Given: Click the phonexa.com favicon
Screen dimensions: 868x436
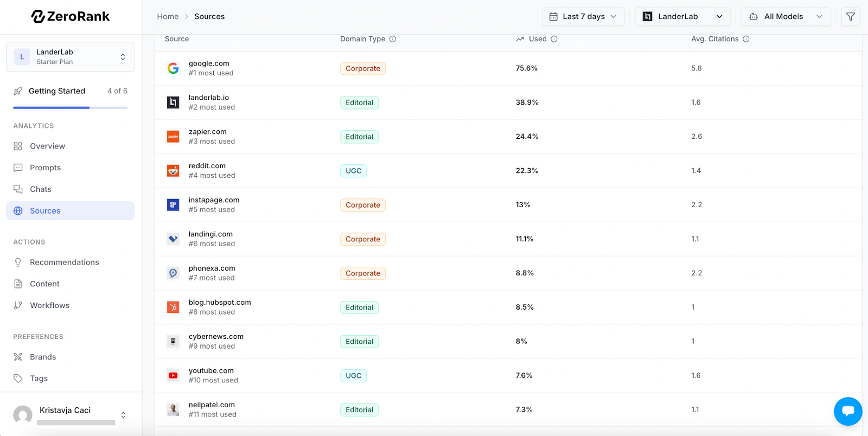Looking at the screenshot, I should [173, 273].
